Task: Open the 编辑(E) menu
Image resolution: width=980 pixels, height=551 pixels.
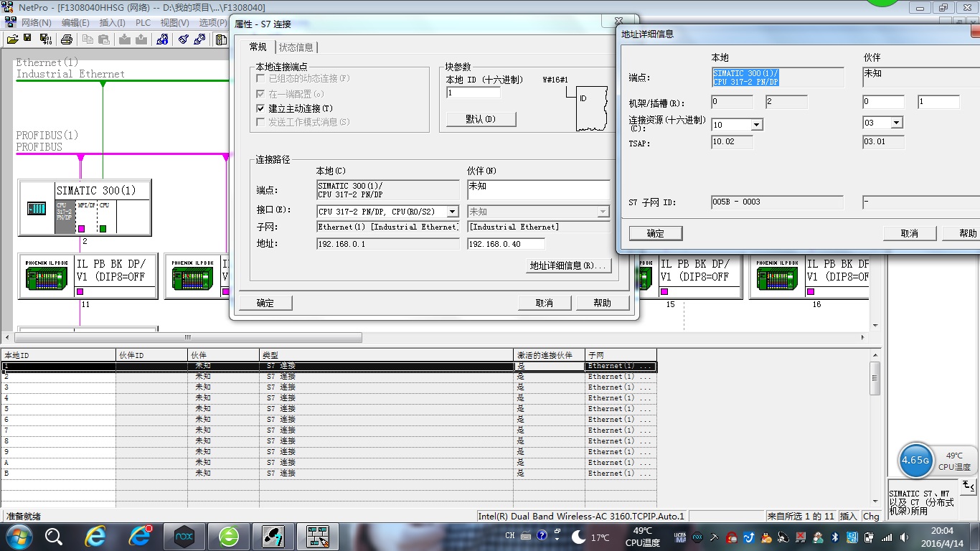Action: coord(75,22)
